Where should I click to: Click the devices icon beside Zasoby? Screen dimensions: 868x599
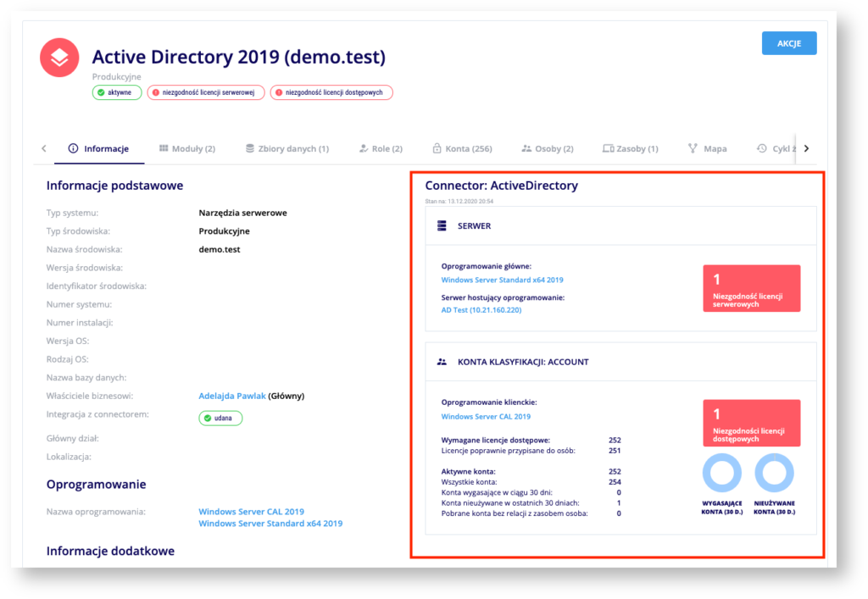click(x=608, y=148)
